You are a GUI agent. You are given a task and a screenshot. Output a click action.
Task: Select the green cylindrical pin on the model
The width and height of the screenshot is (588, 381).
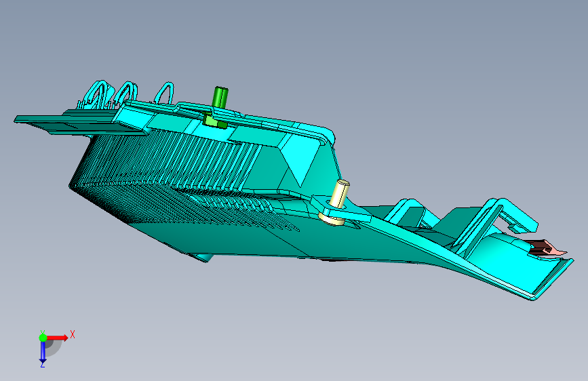220,97
